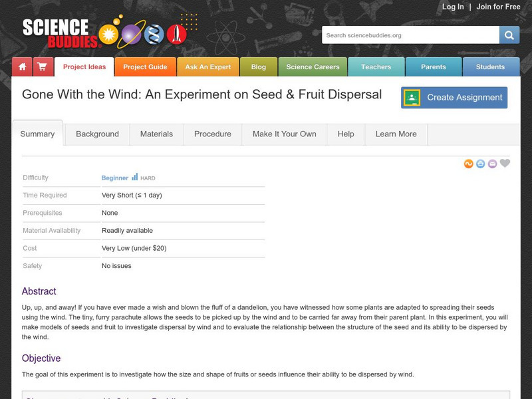Open the Learn More tab
The height and width of the screenshot is (399, 532).
[396, 134]
